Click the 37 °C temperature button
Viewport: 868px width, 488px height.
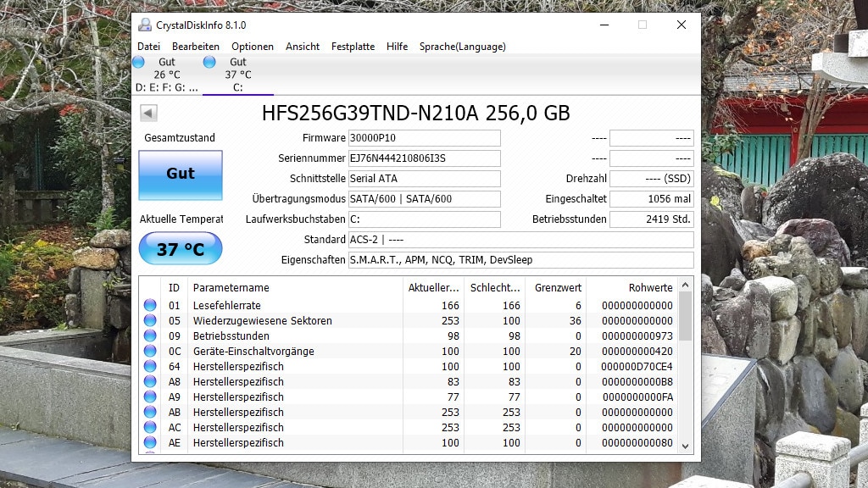coord(181,248)
